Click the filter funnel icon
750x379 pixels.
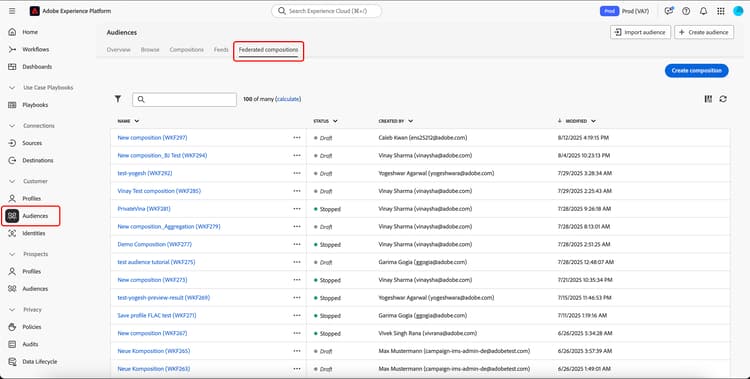(118, 99)
